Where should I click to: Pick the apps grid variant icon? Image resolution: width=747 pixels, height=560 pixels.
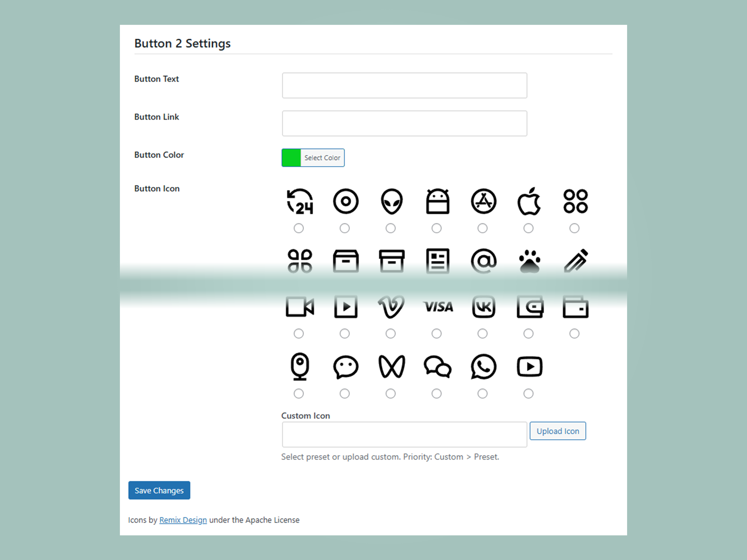(x=300, y=261)
